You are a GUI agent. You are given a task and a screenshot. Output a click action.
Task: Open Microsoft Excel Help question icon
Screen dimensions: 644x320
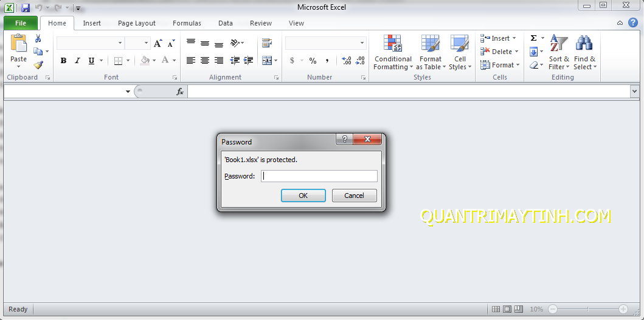pos(633,23)
